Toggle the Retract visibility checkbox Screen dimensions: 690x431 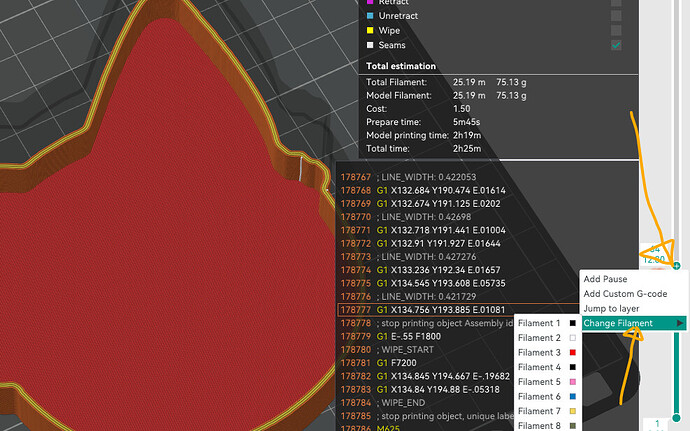click(x=616, y=2)
